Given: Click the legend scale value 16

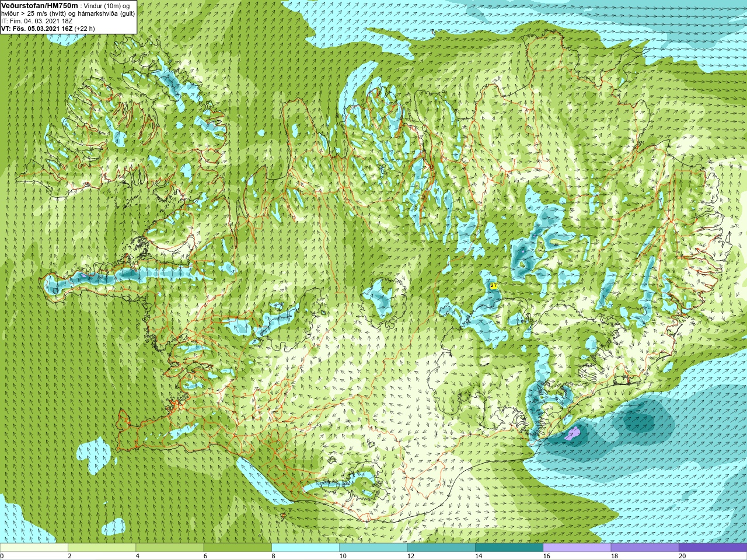Looking at the screenshot, I should 546,556.
